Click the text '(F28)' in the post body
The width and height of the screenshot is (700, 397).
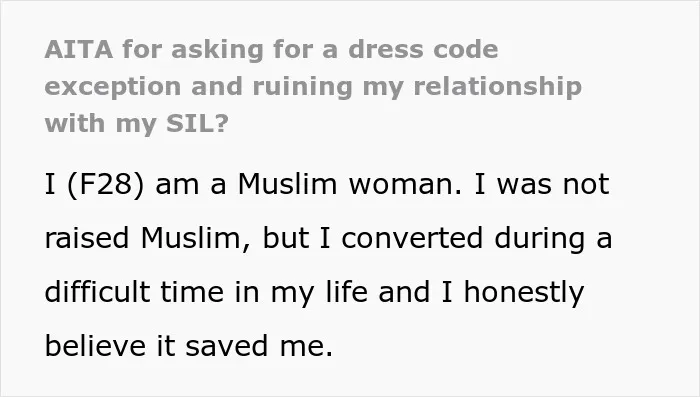105,184
